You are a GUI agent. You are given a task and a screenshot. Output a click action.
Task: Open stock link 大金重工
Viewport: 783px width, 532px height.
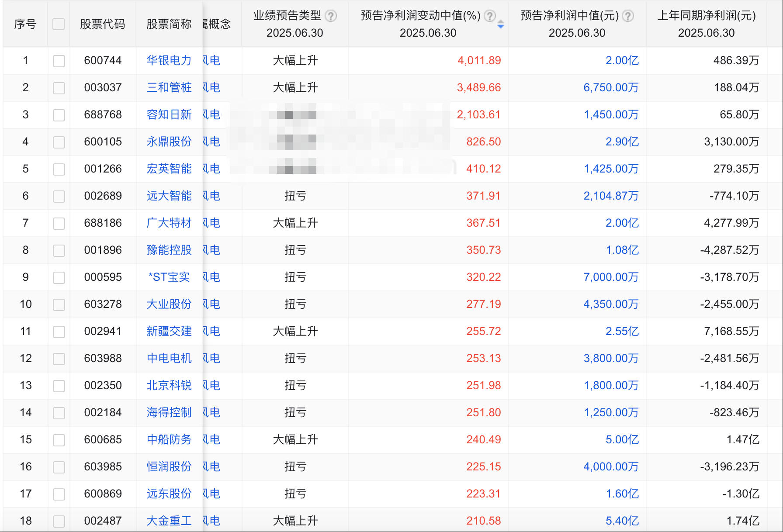click(x=169, y=521)
